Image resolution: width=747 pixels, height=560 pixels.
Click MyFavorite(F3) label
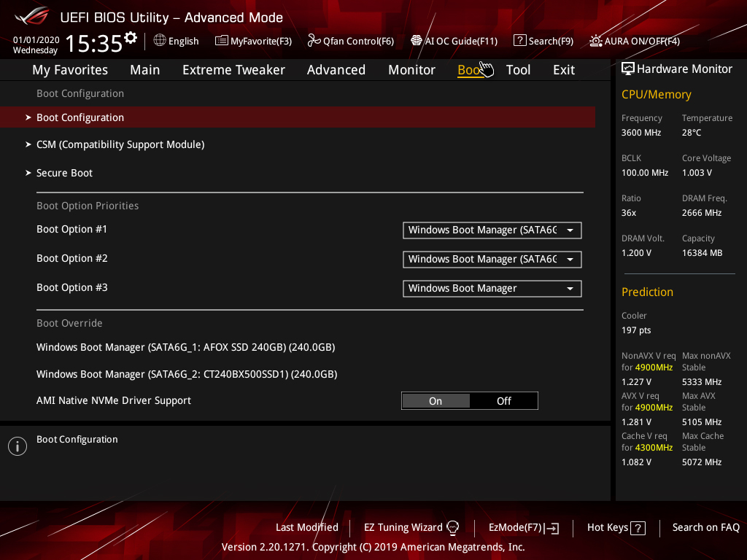pyautogui.click(x=261, y=41)
